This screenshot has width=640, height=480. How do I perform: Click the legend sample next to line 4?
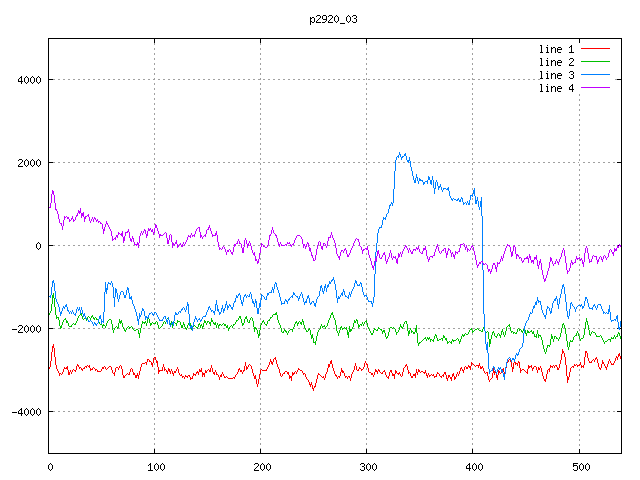(595, 88)
